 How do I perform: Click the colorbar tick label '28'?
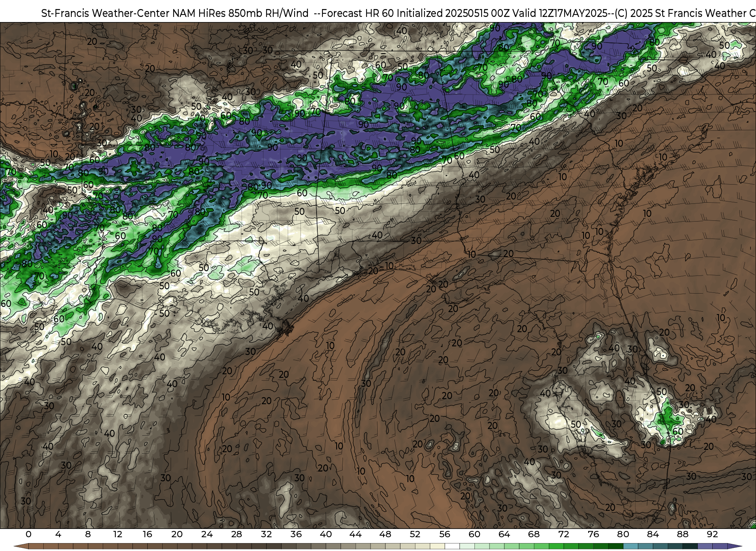click(237, 534)
